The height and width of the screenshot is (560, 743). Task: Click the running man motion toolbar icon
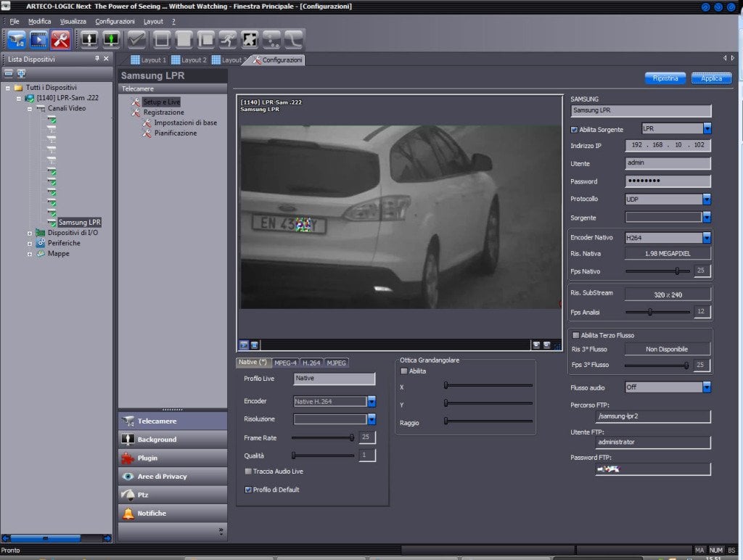227,39
